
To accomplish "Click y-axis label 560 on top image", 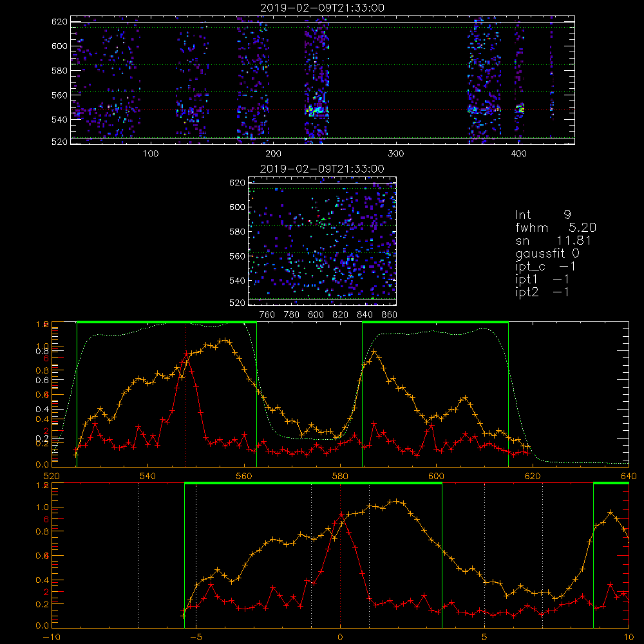I will 59,95.
